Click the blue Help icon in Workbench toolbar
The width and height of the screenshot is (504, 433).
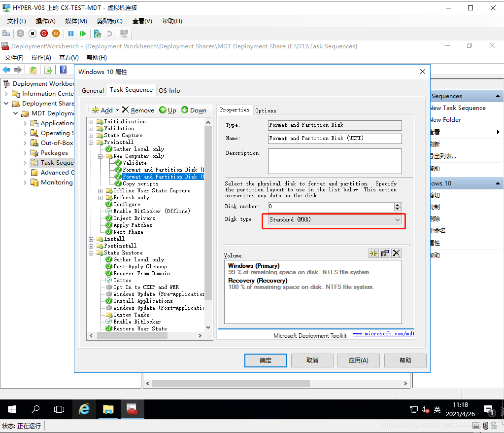64,70
